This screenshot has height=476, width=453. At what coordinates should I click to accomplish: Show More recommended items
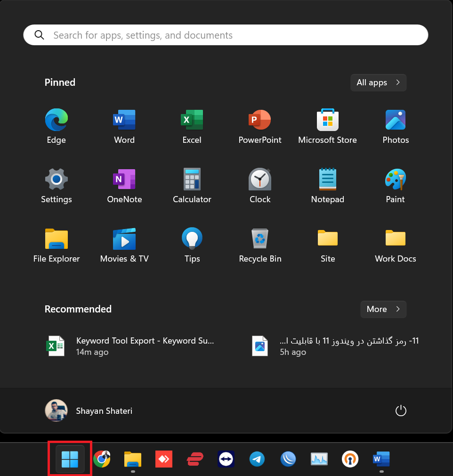(383, 309)
